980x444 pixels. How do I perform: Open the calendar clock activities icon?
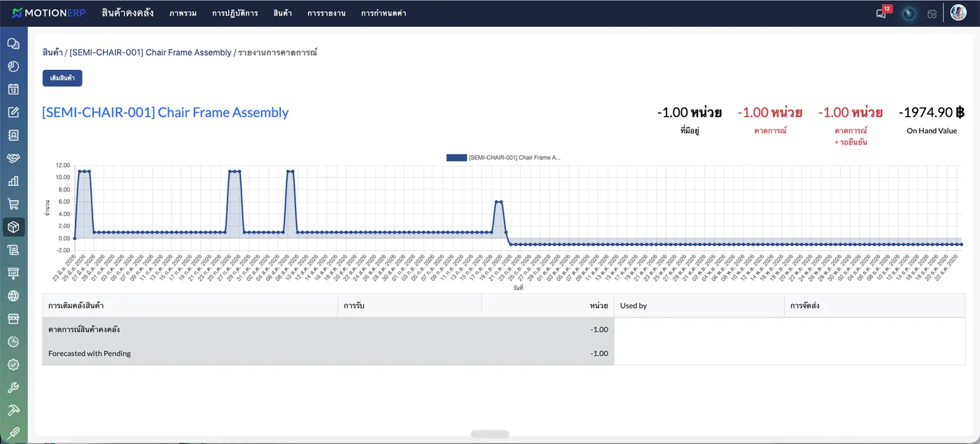932,13
